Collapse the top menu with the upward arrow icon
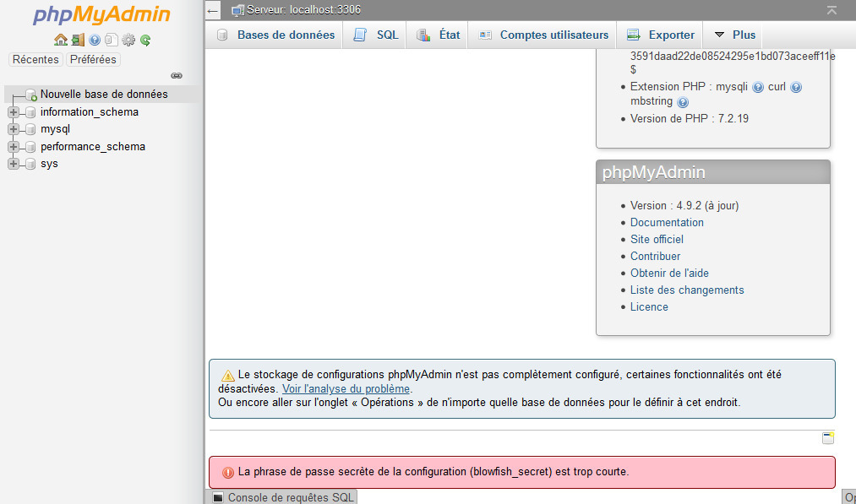Image resolution: width=856 pixels, height=504 pixels. 831,10
